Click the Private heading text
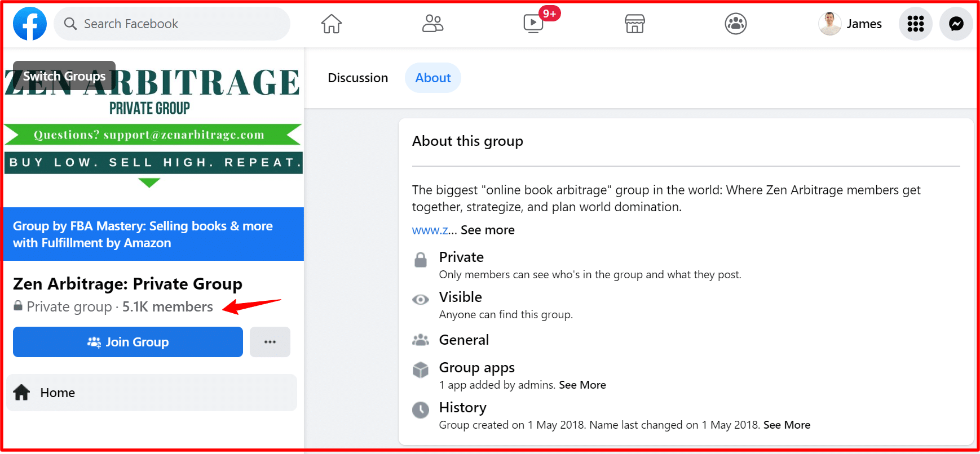 pos(461,257)
